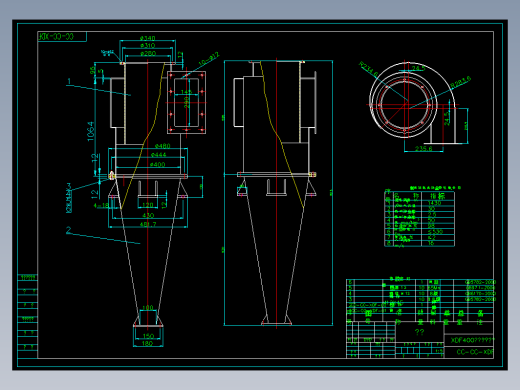Click the R234.6 radius label
Screen dimensions: 520x390
click(369, 69)
